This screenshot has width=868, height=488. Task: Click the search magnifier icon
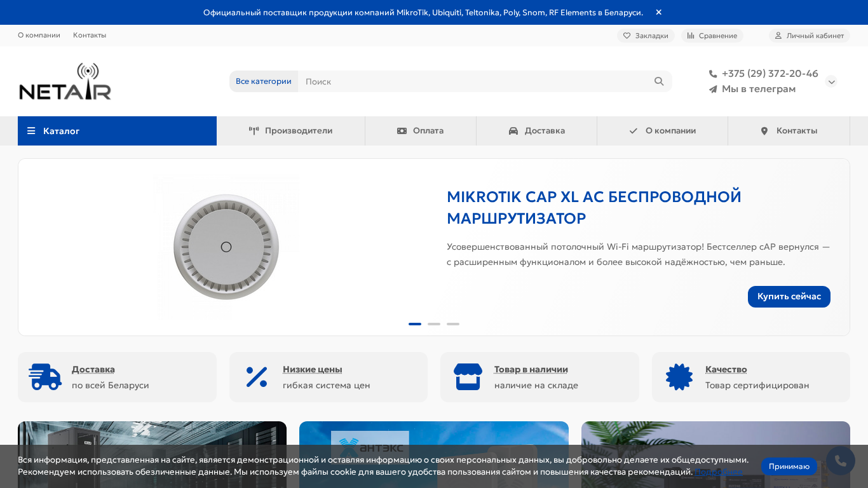[x=659, y=81]
